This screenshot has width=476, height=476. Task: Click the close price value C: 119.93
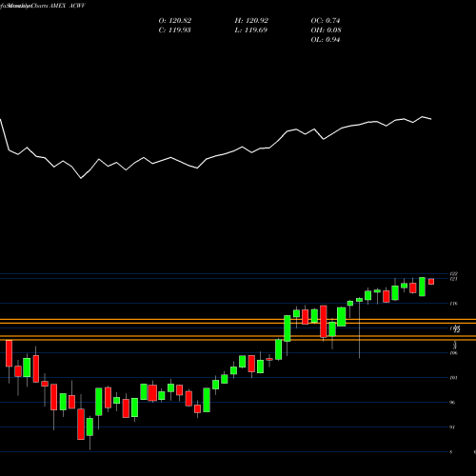pyautogui.click(x=174, y=30)
